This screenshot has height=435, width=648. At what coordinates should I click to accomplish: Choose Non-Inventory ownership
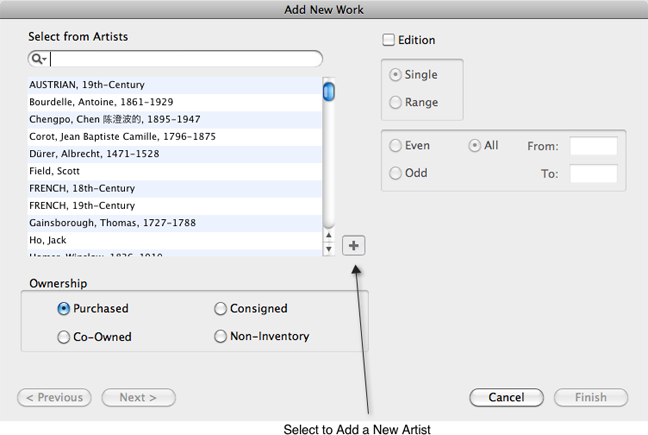pos(220,337)
